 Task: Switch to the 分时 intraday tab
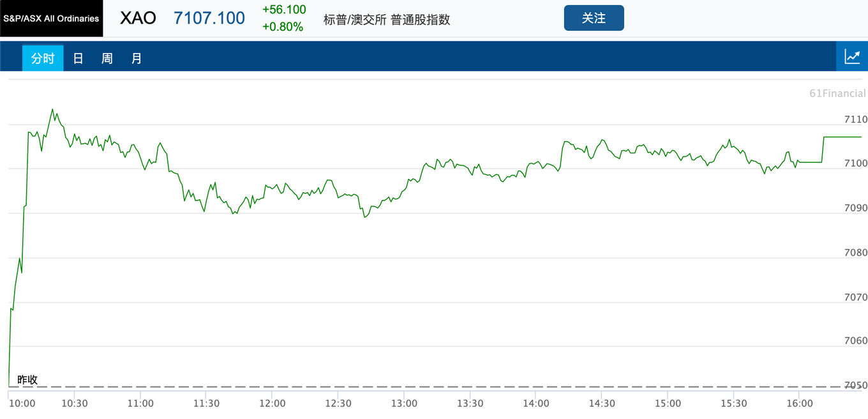tap(43, 58)
